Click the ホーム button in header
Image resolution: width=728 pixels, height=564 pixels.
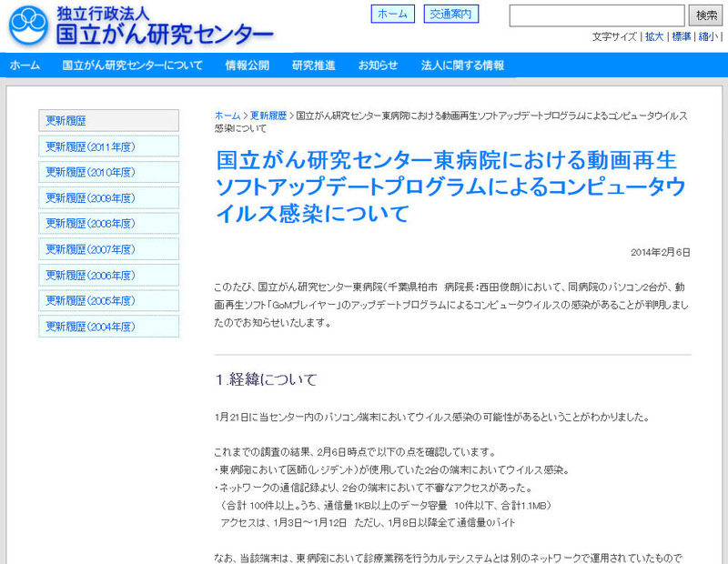coord(392,15)
